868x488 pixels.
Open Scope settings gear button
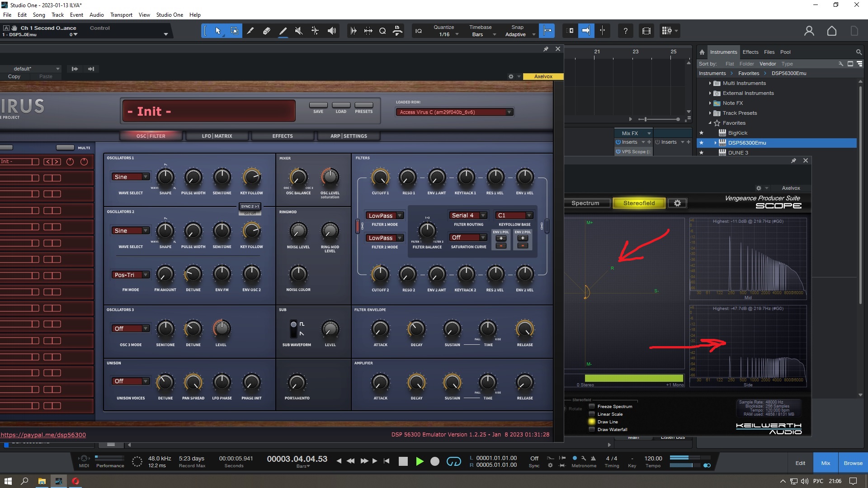coord(677,203)
